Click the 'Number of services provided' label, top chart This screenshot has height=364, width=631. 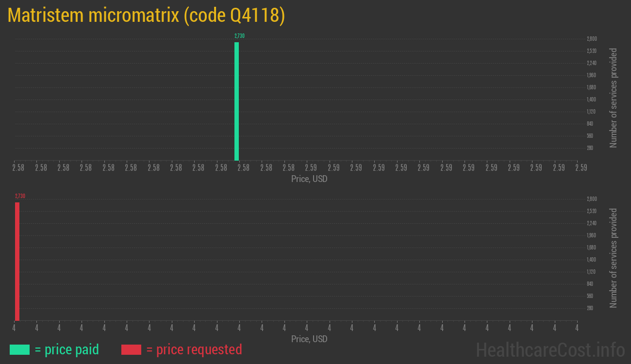pyautogui.click(x=614, y=99)
